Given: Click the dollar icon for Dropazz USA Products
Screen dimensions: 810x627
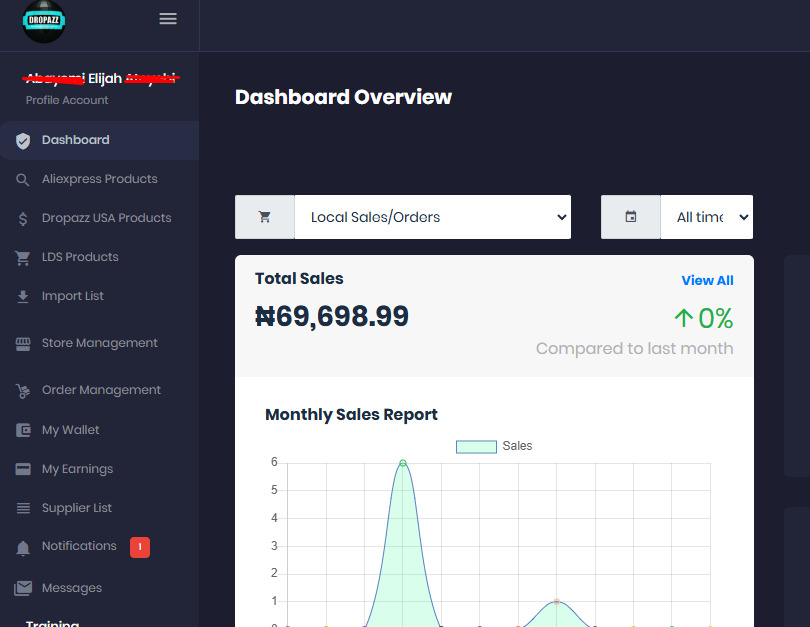Looking at the screenshot, I should pos(23,219).
